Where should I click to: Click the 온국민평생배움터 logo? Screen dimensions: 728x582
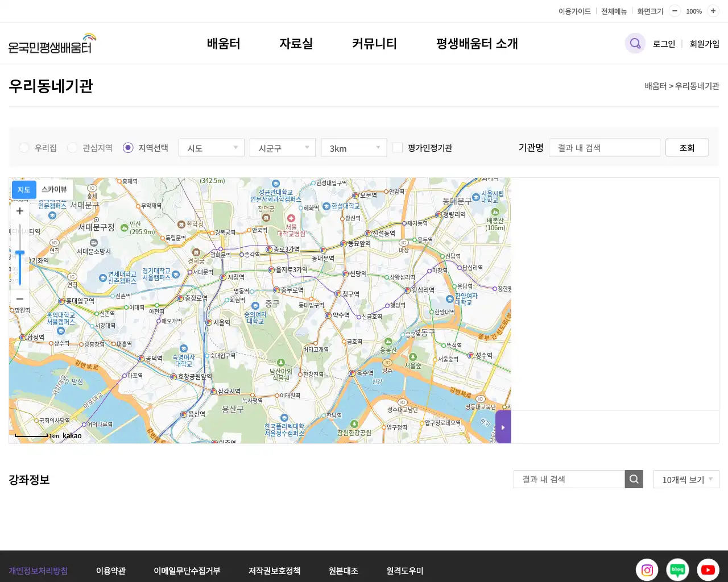(52, 44)
